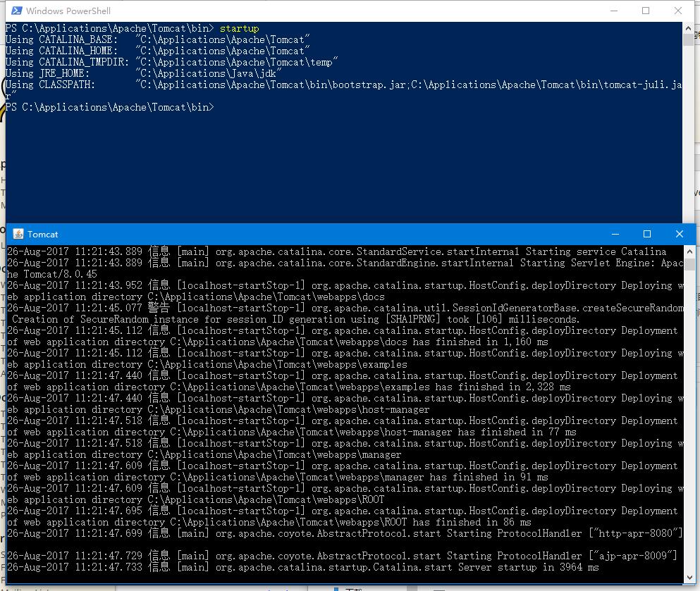Click the PowerShell vertical scrollbar thumb
This screenshot has width=700, height=591.
pos(688,39)
